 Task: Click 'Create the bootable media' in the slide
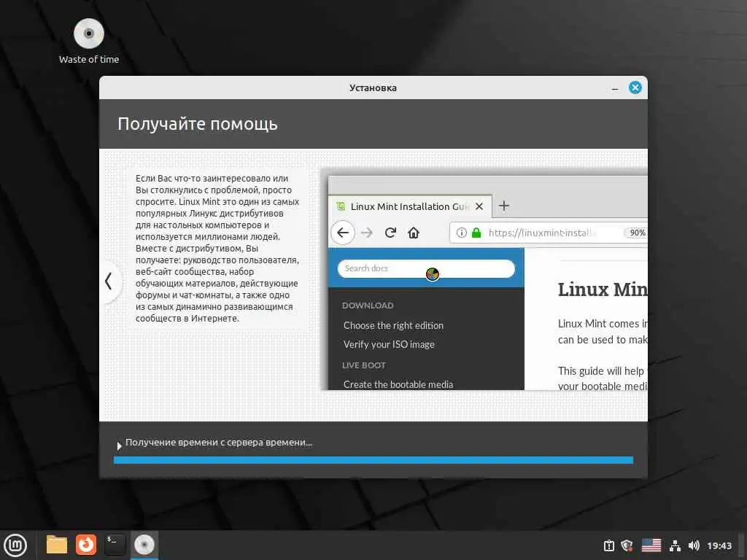[398, 384]
